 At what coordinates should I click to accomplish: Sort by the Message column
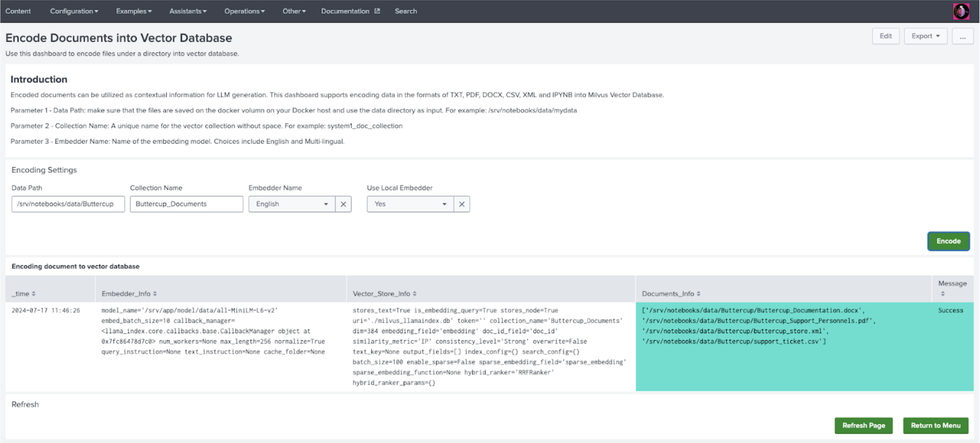pyautogui.click(x=952, y=288)
